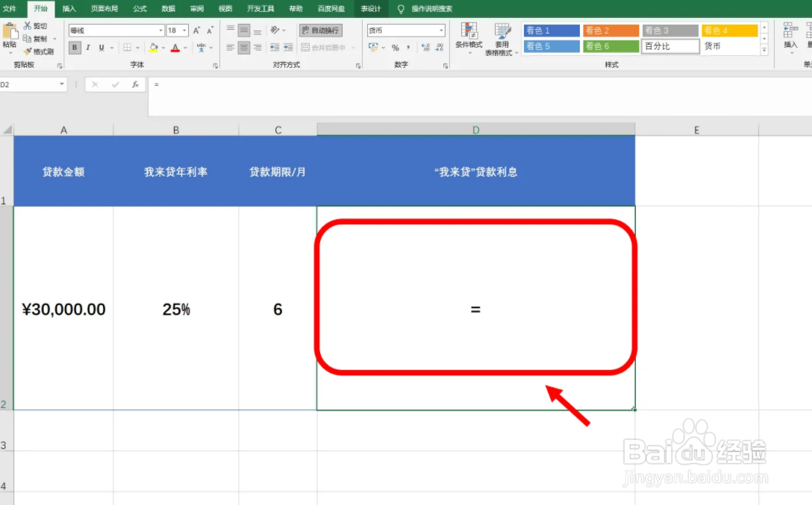The width and height of the screenshot is (812, 505).
Task: Open Font group dialog launcher
Action: coord(216,66)
